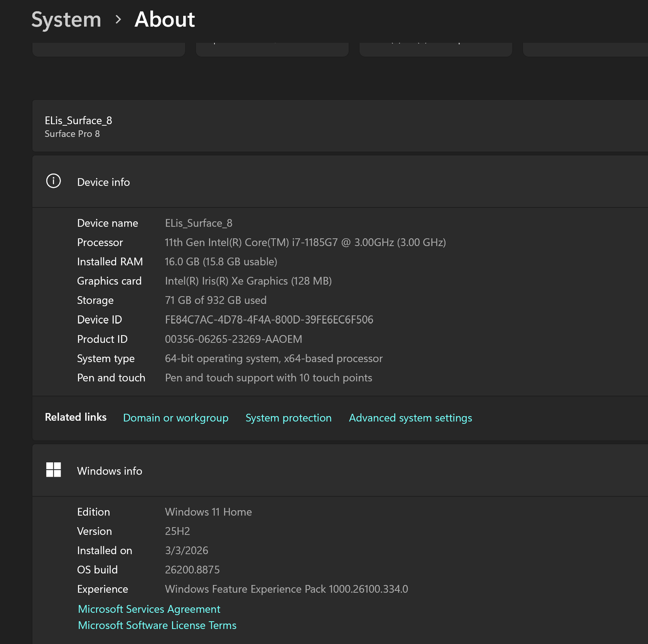Open Domain or workgroup link
The height and width of the screenshot is (644, 648).
point(175,418)
